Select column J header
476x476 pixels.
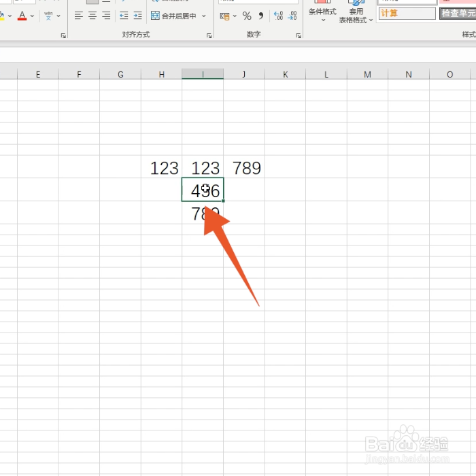(244, 74)
